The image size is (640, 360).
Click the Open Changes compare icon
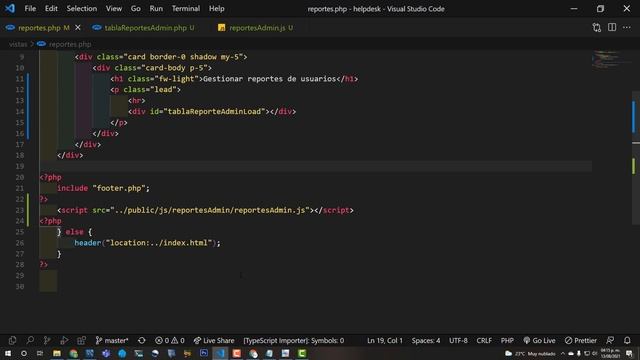click(597, 28)
